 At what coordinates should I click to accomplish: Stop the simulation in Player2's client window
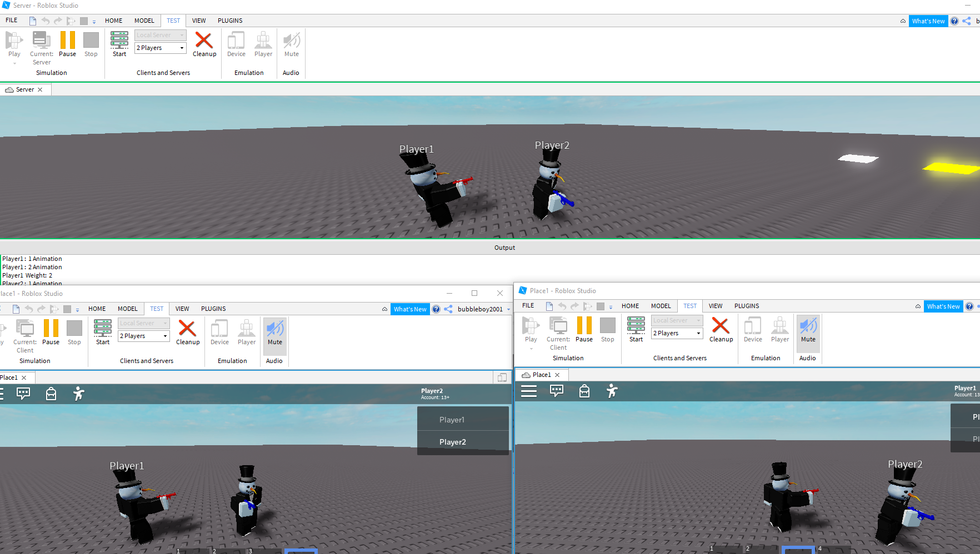(74, 333)
